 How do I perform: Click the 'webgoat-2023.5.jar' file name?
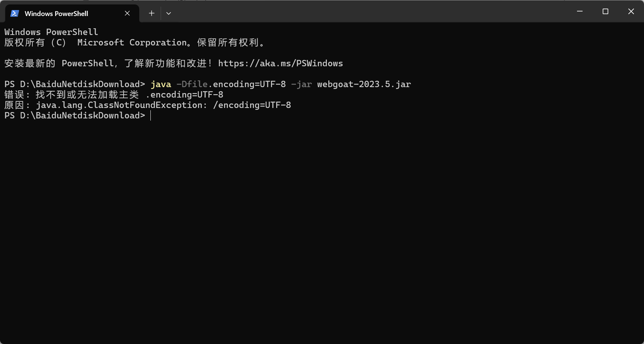click(364, 85)
